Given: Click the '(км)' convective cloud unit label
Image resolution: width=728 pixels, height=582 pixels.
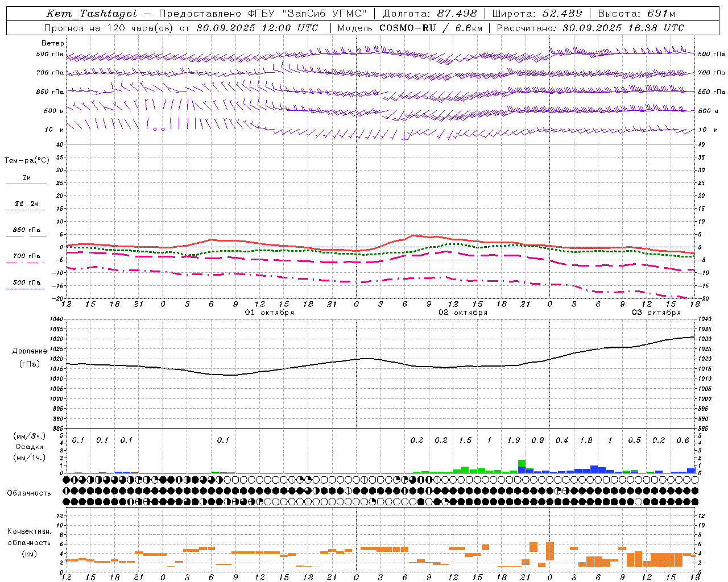Looking at the screenshot, I should tap(29, 554).
